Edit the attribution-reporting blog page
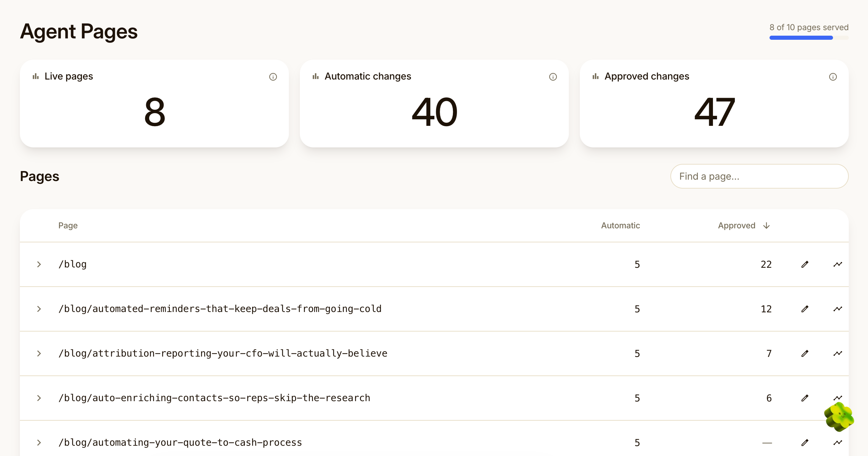Image resolution: width=868 pixels, height=456 pixels. (805, 353)
